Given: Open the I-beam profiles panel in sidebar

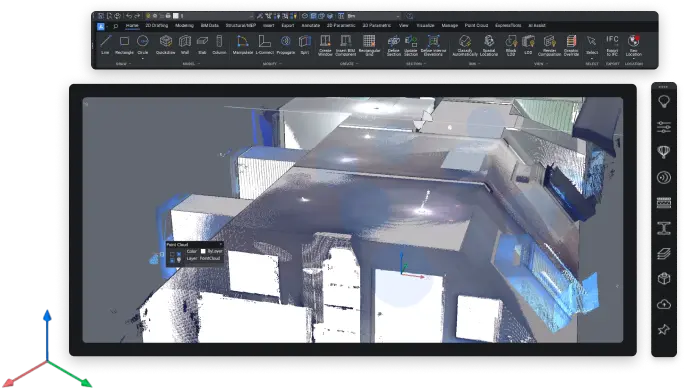Looking at the screenshot, I should pos(664,228).
